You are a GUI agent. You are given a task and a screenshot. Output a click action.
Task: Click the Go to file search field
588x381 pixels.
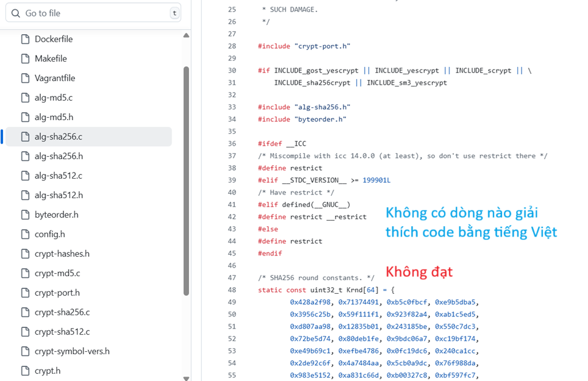(x=93, y=13)
